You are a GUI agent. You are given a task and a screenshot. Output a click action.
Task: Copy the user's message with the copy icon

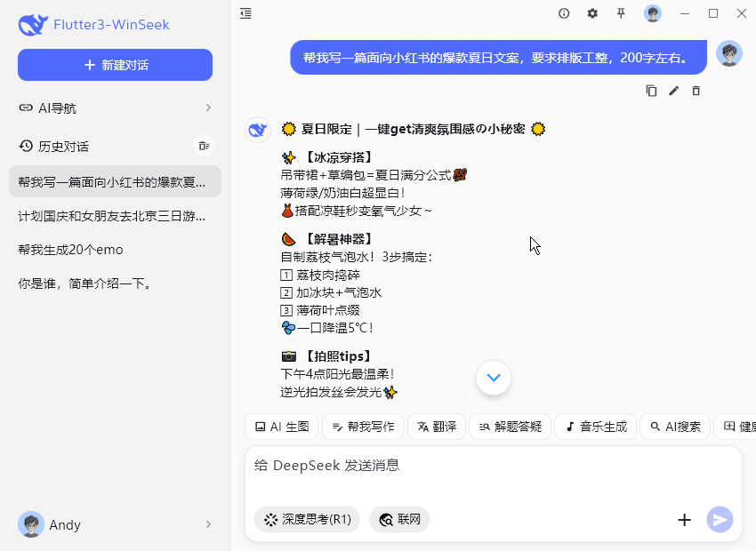tap(651, 90)
